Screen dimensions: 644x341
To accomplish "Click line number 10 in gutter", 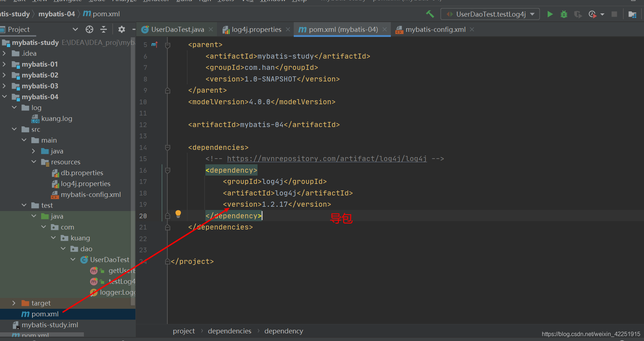I will pyautogui.click(x=143, y=102).
